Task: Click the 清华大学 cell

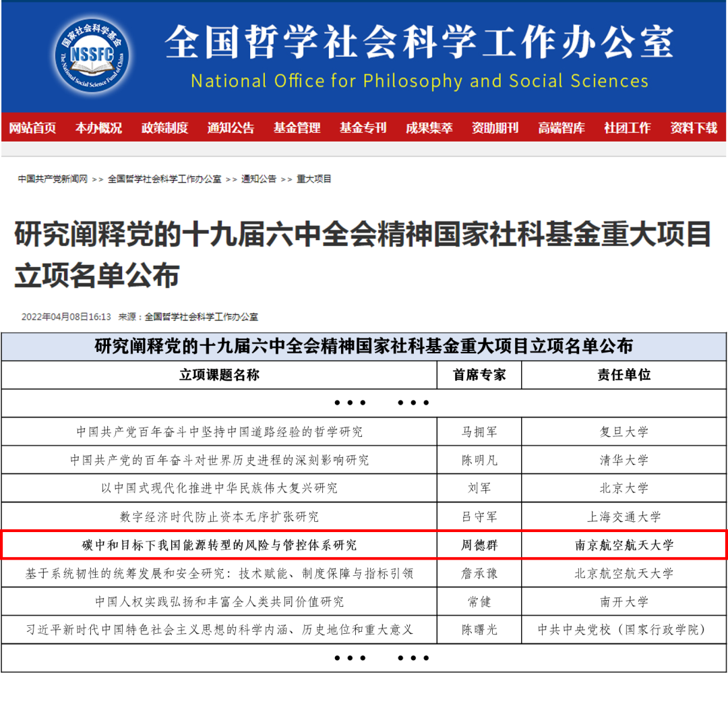Action: click(x=624, y=461)
